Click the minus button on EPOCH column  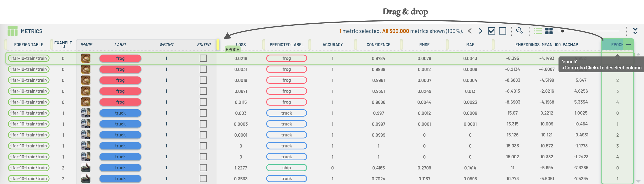[x=628, y=44]
